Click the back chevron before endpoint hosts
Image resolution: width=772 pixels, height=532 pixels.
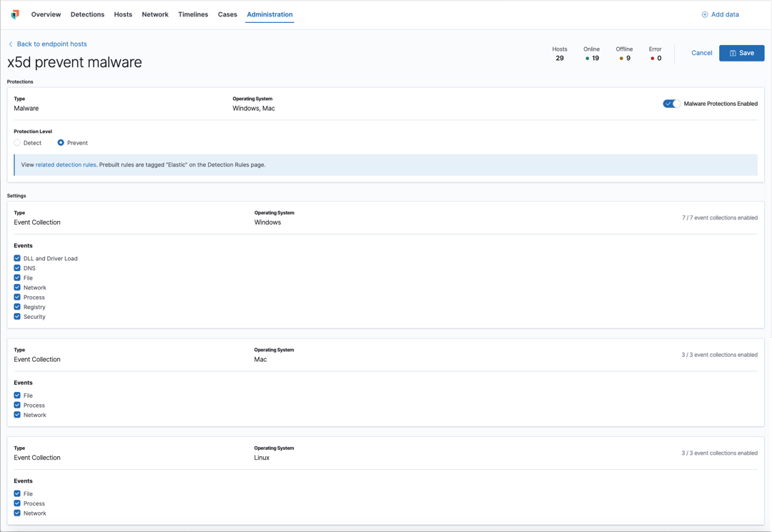[9, 44]
